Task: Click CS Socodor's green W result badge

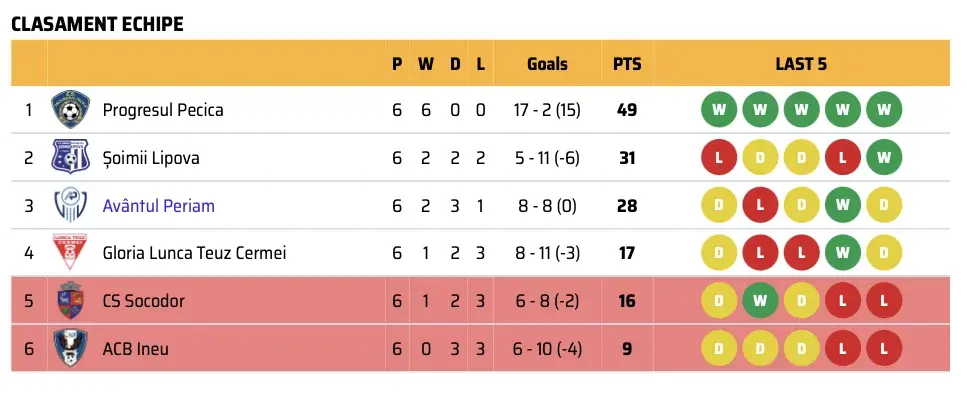Action: coord(760,300)
